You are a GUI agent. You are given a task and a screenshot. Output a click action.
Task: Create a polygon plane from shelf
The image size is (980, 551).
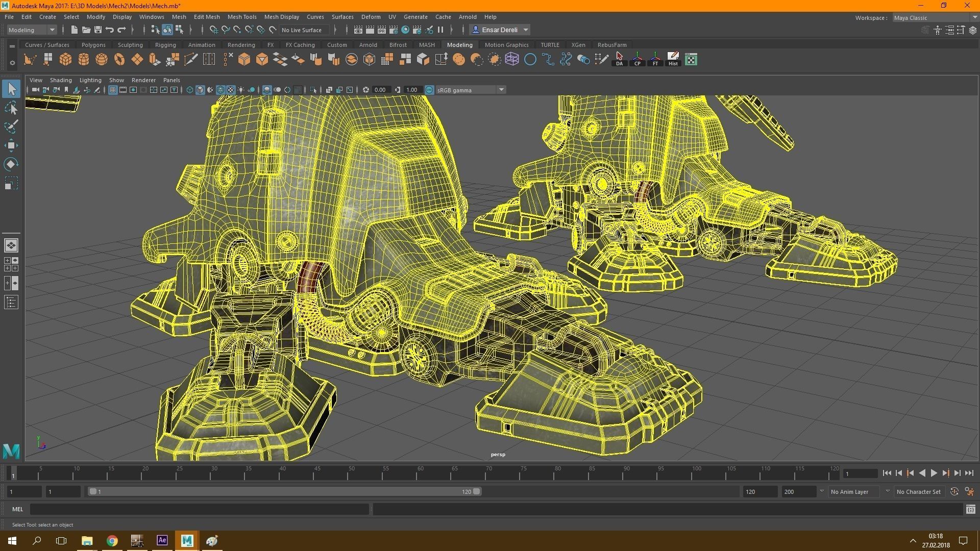click(137, 60)
